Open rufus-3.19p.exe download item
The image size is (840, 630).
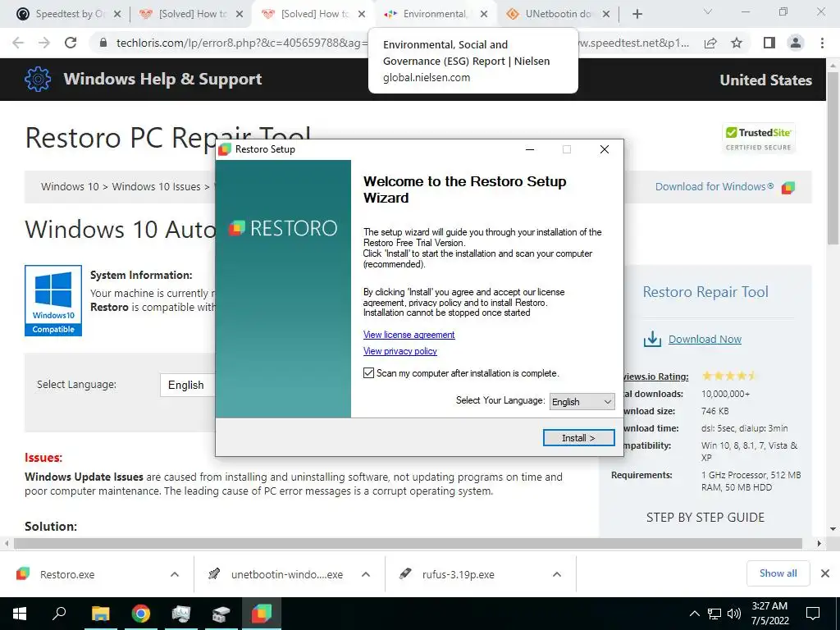tap(458, 574)
